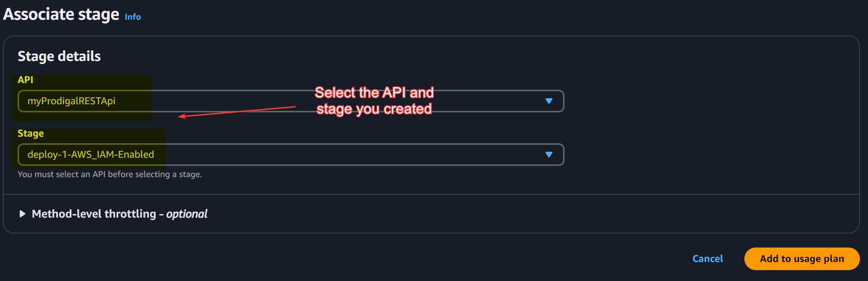The width and height of the screenshot is (868, 281).
Task: Select the myProdigalRESTApi value in API field
Action: pyautogui.click(x=71, y=101)
